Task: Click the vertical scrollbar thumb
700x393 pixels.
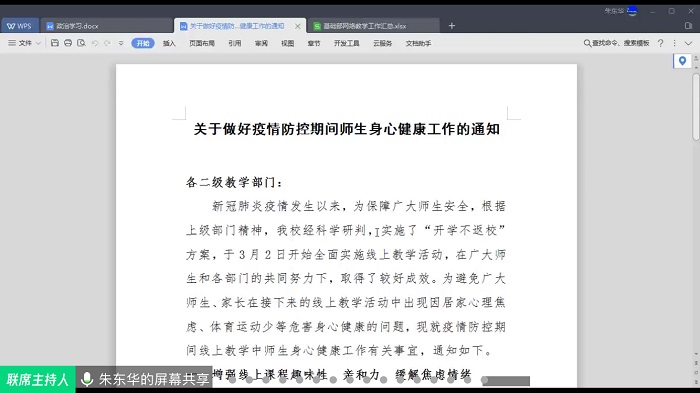Action: [696, 107]
